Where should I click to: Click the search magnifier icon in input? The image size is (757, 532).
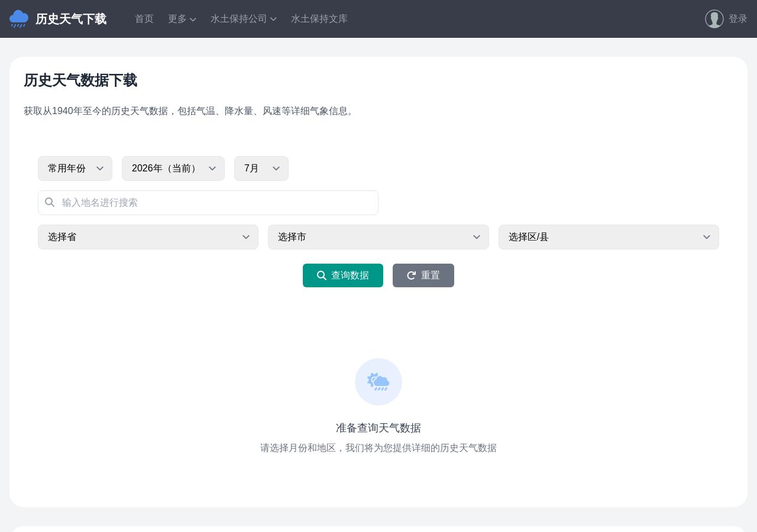click(x=50, y=202)
